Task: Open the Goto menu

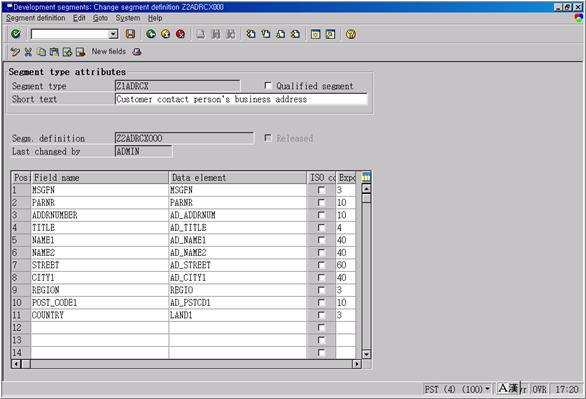Action: point(100,18)
